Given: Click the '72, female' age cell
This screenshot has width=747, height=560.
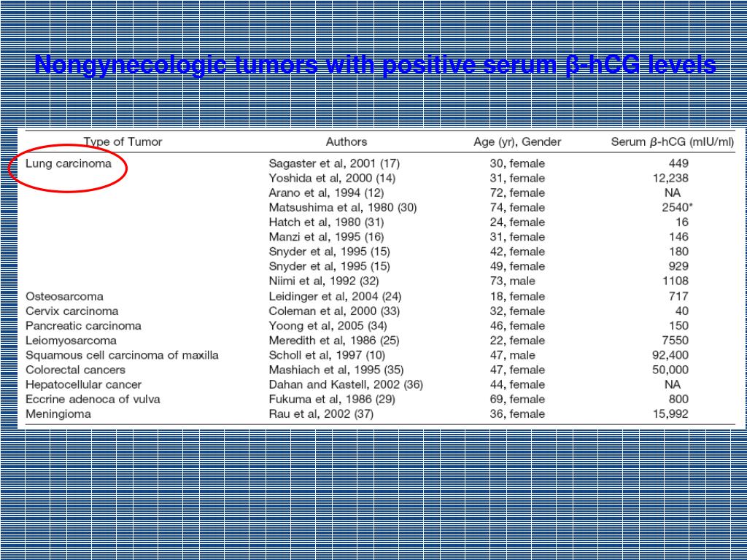Looking at the screenshot, I should tap(517, 192).
